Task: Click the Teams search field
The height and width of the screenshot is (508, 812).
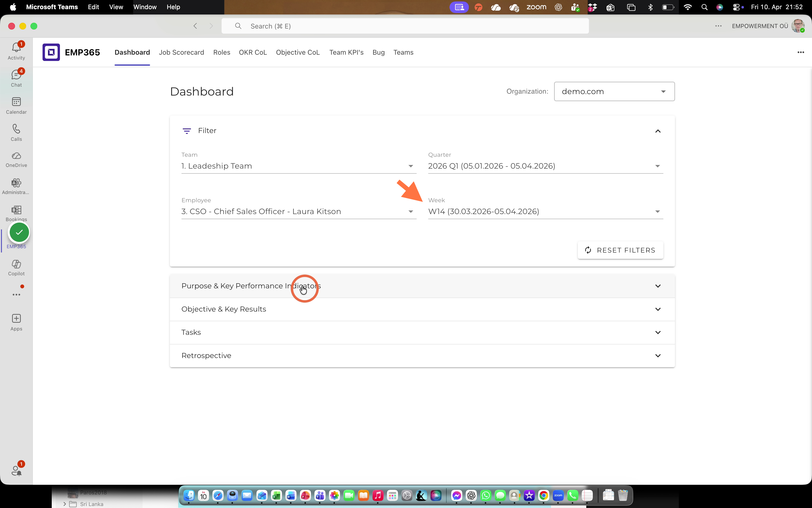Action: (x=405, y=26)
